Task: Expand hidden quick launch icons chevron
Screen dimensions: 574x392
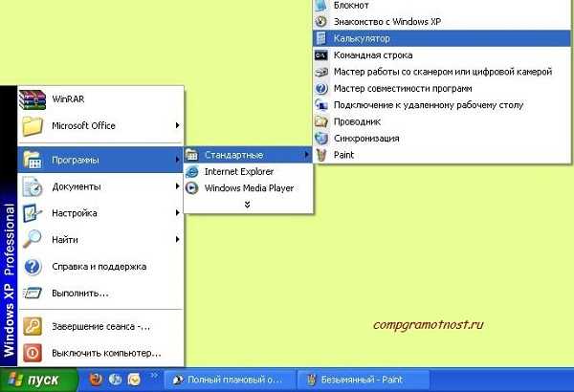Action: (x=154, y=375)
